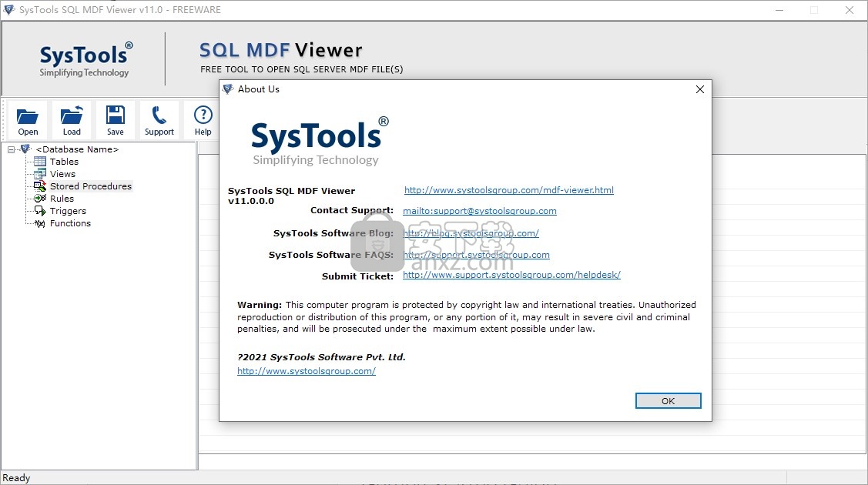Click the Rules icon in the tree
This screenshot has height=485, width=868.
40,199
